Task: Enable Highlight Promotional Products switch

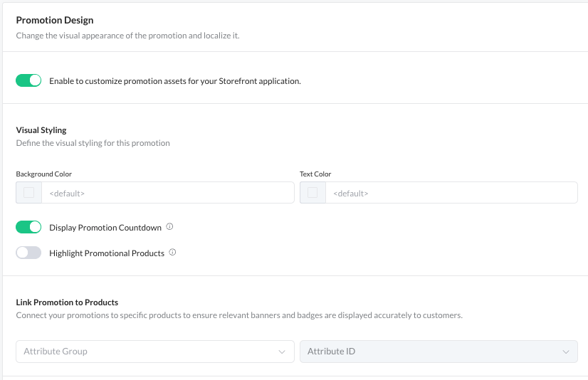Action: point(28,253)
